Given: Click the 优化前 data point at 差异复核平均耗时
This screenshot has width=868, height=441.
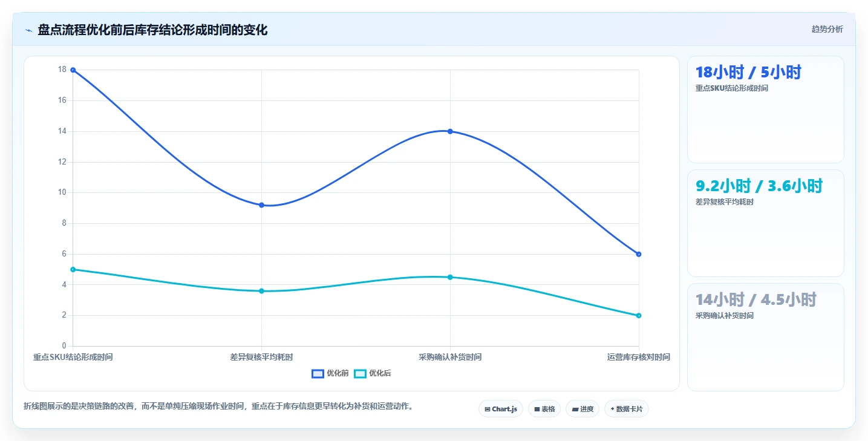Looking at the screenshot, I should [x=261, y=205].
